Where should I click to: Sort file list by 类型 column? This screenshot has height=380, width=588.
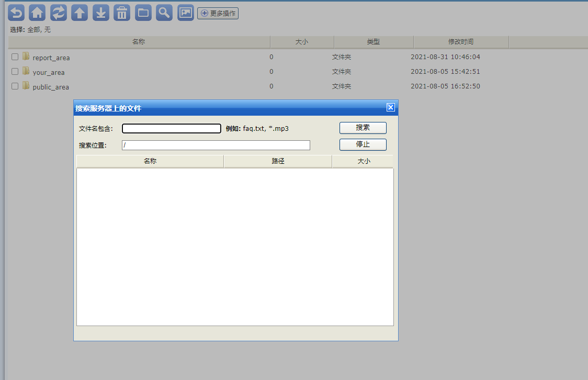tap(374, 42)
